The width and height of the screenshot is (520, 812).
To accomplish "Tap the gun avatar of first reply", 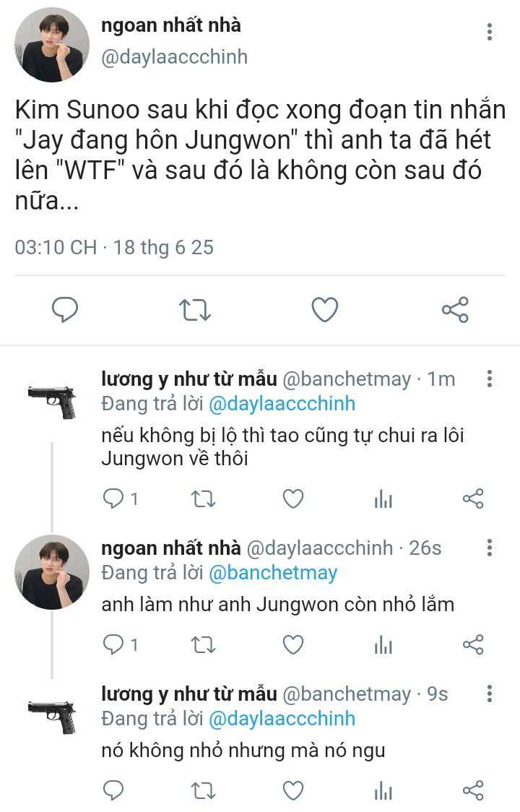I will coord(52,401).
